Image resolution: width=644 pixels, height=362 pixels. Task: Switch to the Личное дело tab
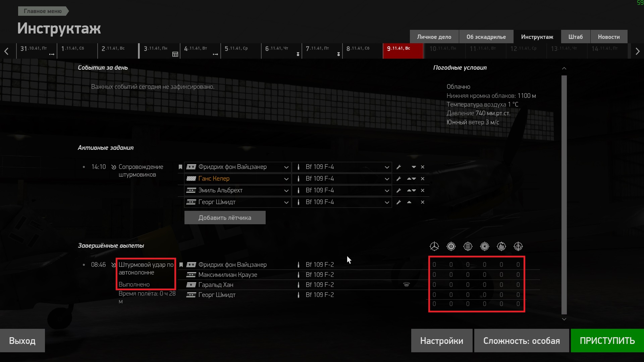click(434, 37)
